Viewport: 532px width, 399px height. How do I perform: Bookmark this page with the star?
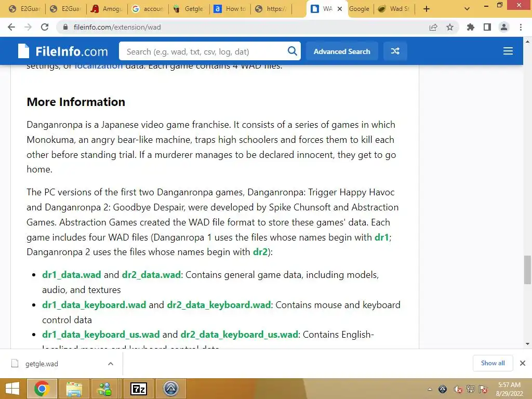point(450,27)
